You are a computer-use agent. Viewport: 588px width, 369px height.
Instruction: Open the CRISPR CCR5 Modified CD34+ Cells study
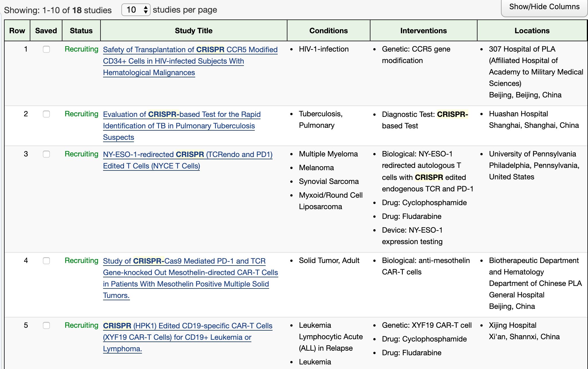(190, 61)
